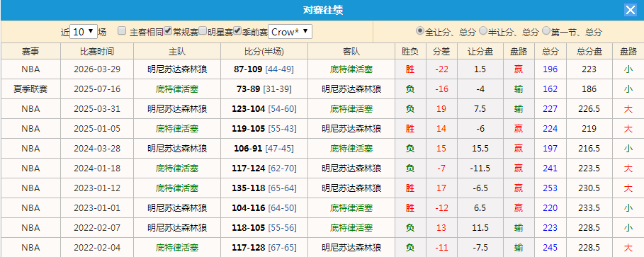Click the total line 233.5
This screenshot has width=644, height=257.
coord(589,207)
